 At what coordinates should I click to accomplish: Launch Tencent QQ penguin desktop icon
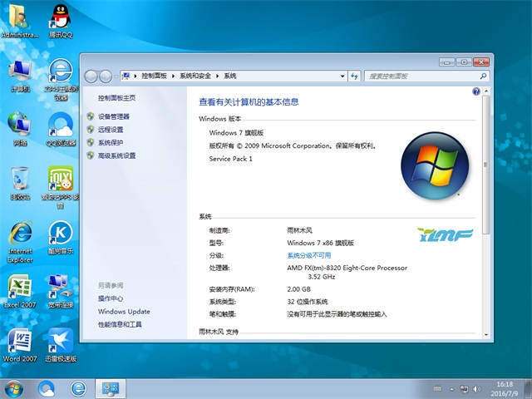pyautogui.click(x=61, y=21)
